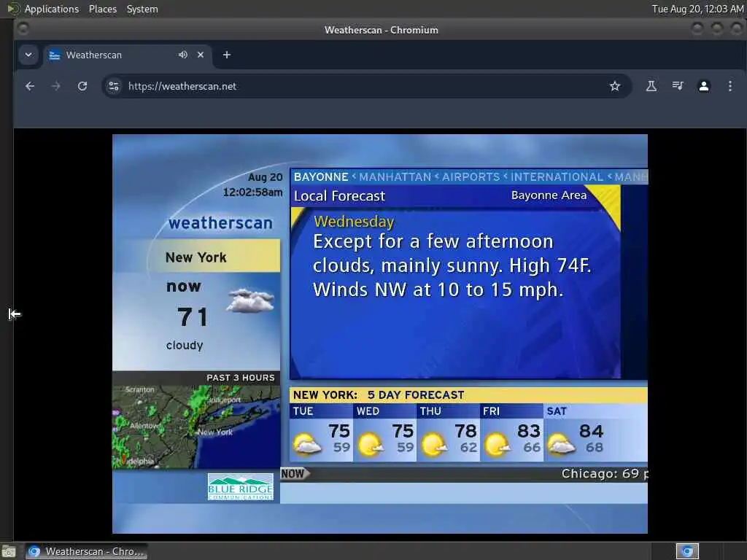This screenshot has height=560, width=747.
Task: Open media controls icon in toolbar
Action: click(x=678, y=86)
